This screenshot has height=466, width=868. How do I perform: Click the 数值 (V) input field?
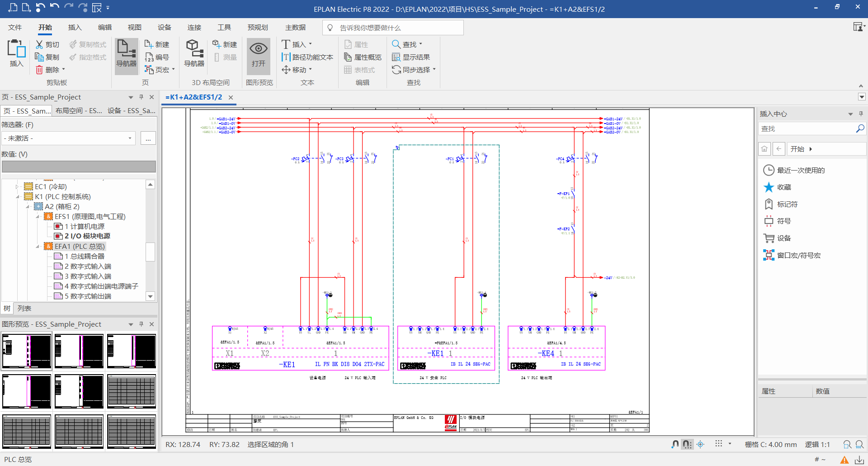[x=79, y=166]
